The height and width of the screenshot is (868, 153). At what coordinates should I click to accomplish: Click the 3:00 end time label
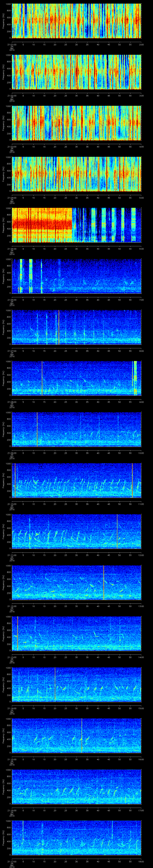tap(141, 96)
